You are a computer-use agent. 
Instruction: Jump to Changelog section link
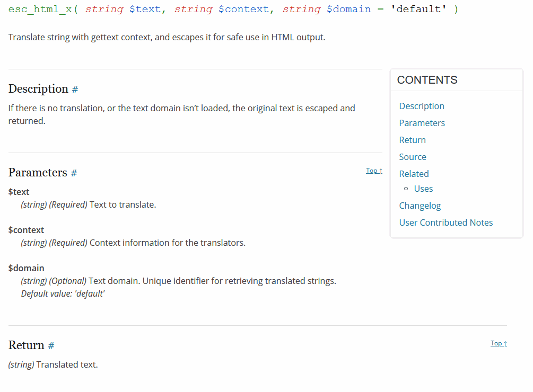420,206
